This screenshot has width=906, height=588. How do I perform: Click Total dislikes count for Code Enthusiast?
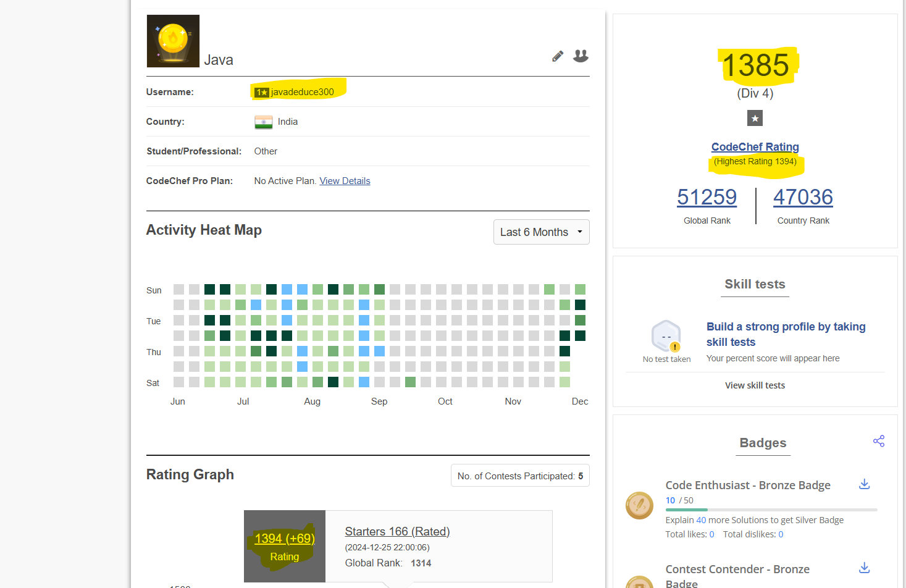(x=781, y=534)
